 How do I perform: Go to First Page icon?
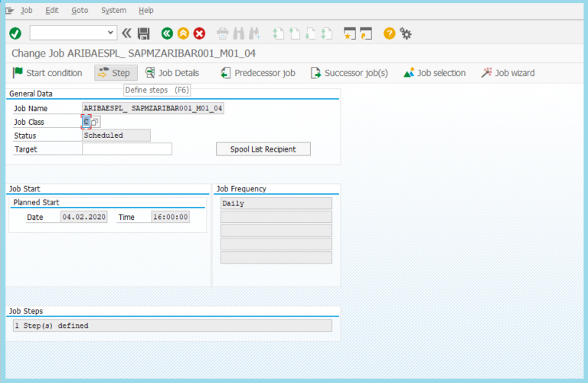tap(278, 34)
